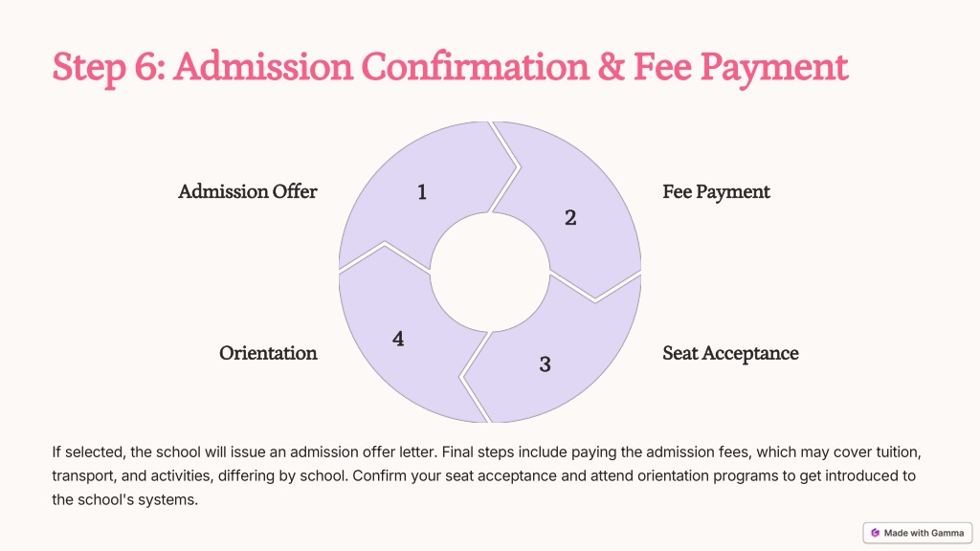Viewport: 980px width, 551px height.
Task: Click the Orientation label
Action: point(268,353)
